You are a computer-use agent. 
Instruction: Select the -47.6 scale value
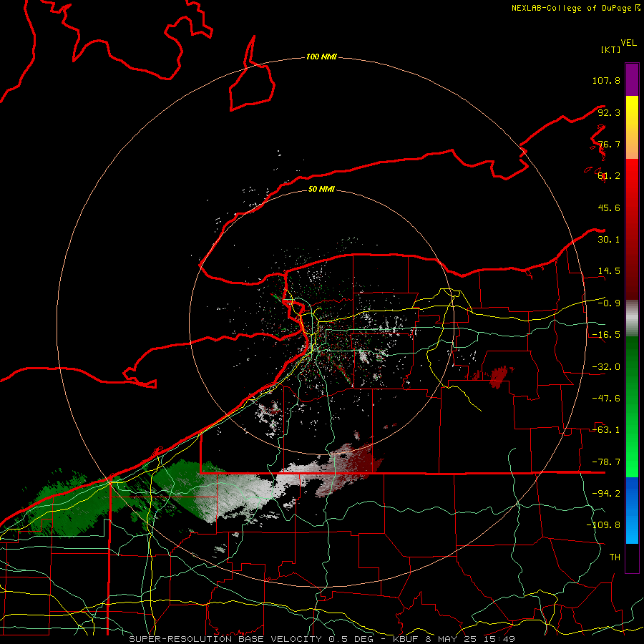[x=606, y=399]
